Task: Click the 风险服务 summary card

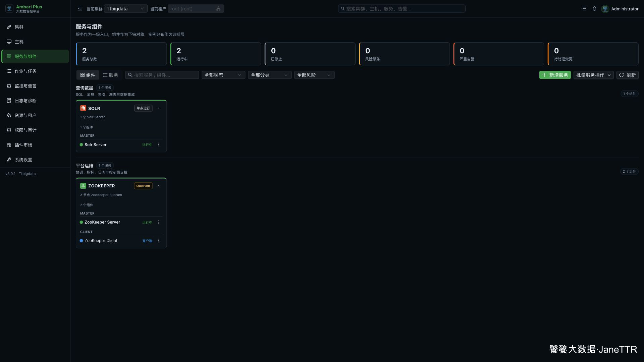Action: (x=404, y=54)
